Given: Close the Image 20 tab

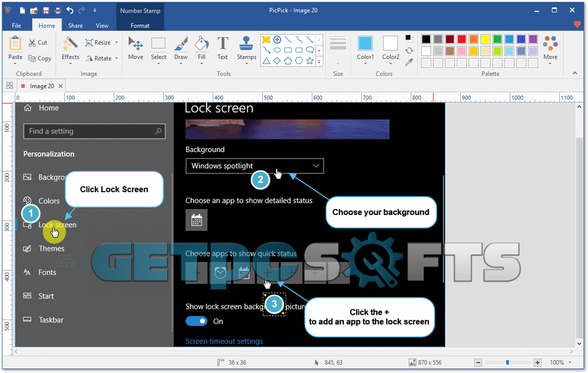Looking at the screenshot, I should [61, 86].
